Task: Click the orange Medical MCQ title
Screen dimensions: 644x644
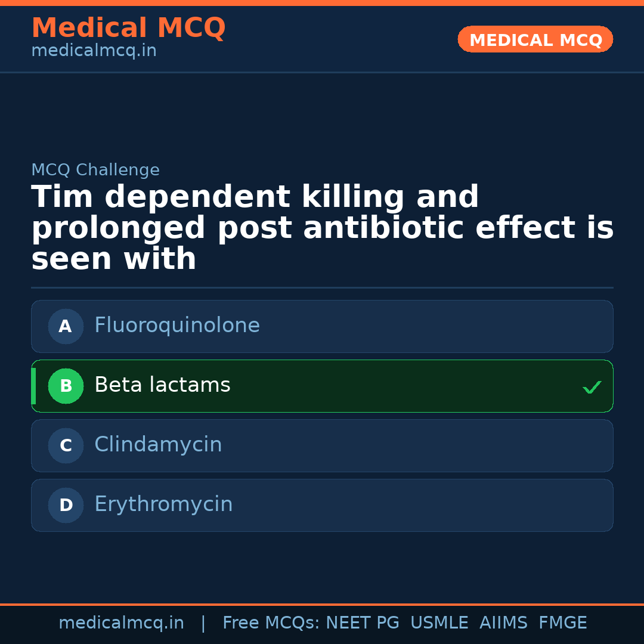Action: [x=128, y=28]
